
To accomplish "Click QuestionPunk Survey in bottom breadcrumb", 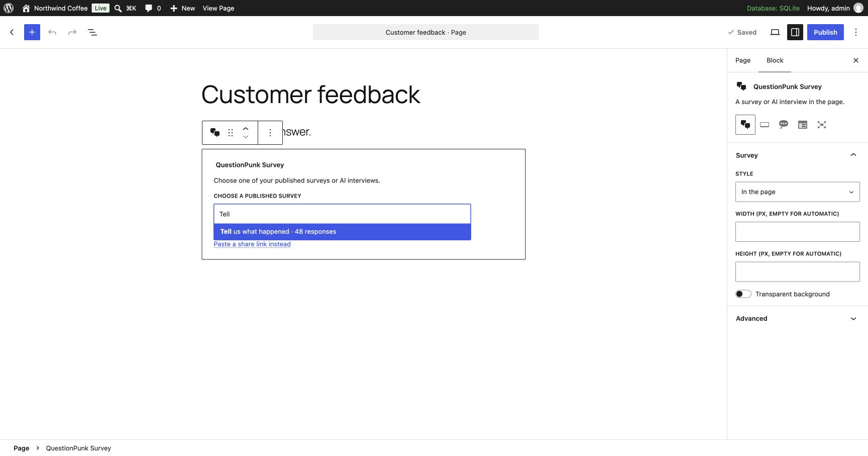I will pyautogui.click(x=78, y=448).
